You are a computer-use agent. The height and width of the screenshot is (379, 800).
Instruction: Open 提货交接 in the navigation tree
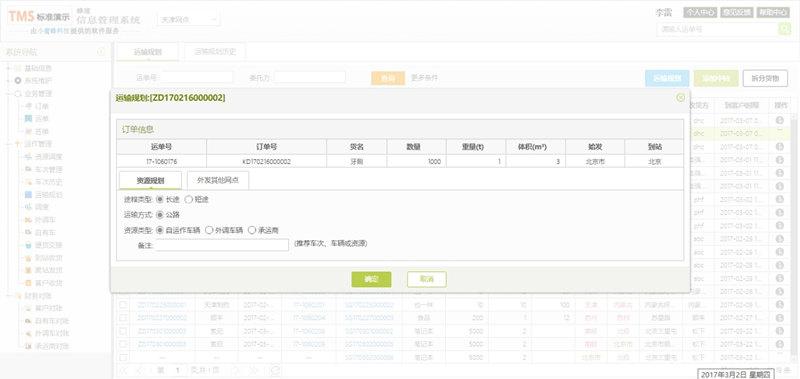pos(48,245)
